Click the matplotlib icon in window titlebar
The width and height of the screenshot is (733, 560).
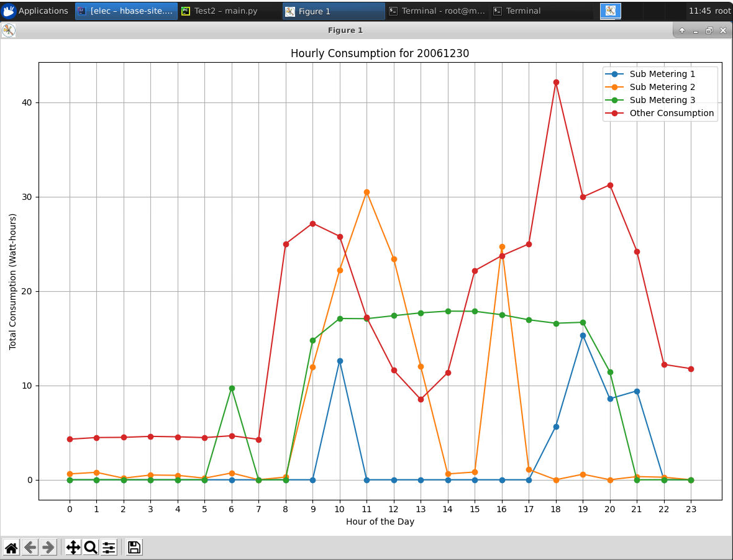pyautogui.click(x=9, y=30)
